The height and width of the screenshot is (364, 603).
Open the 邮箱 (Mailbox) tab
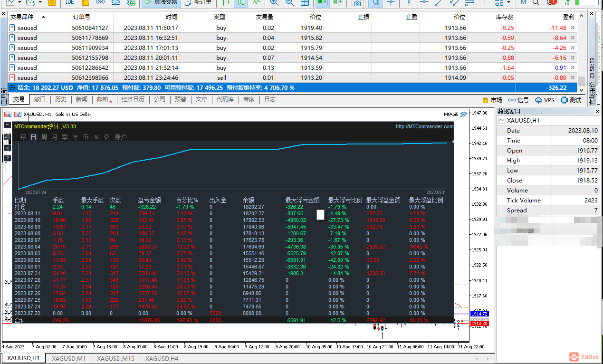tap(104, 99)
